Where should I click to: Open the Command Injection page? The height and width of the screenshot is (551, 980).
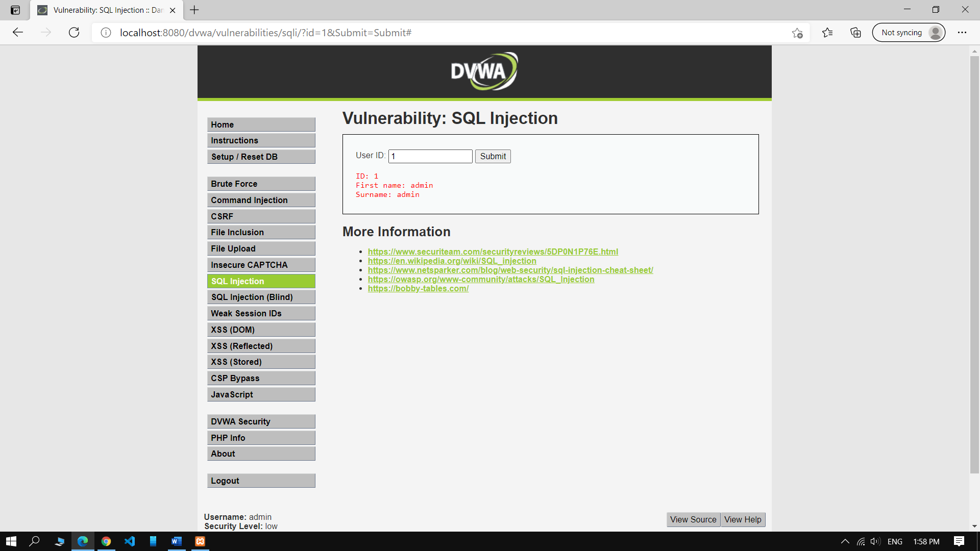click(x=261, y=200)
